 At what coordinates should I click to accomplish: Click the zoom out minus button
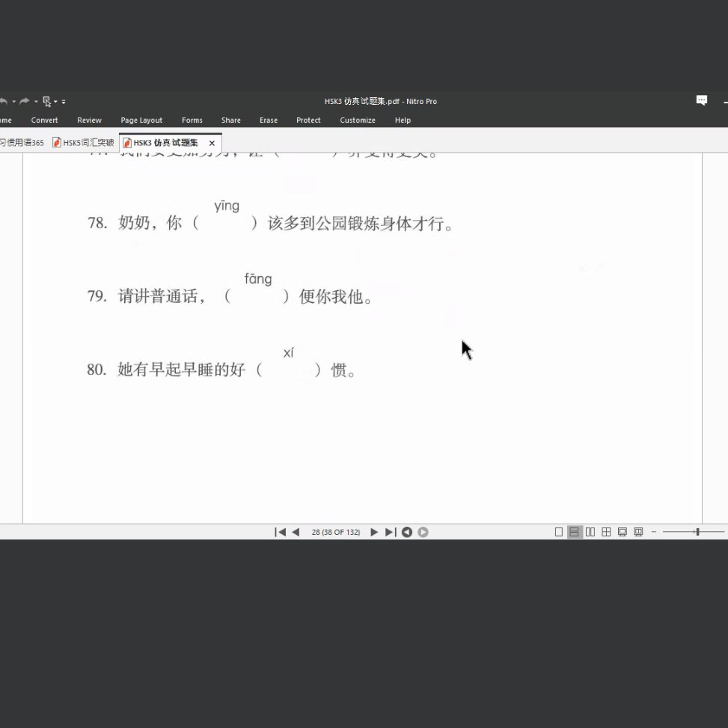point(654,532)
